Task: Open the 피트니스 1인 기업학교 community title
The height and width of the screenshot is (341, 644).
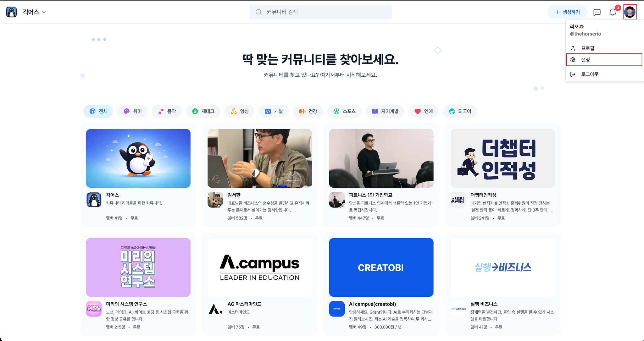Action: [x=371, y=195]
